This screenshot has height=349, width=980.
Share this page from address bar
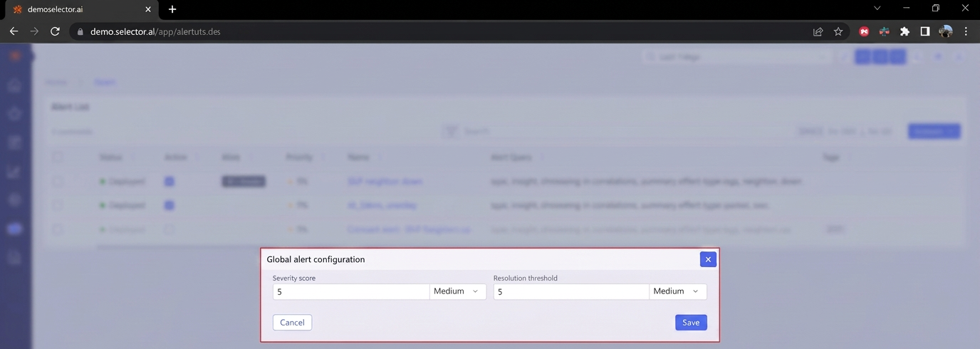coord(818,31)
